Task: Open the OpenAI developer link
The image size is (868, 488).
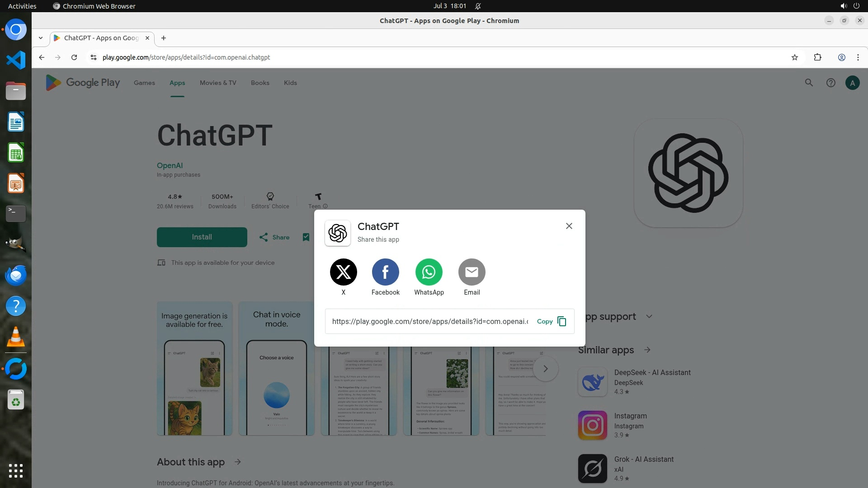Action: 170,165
